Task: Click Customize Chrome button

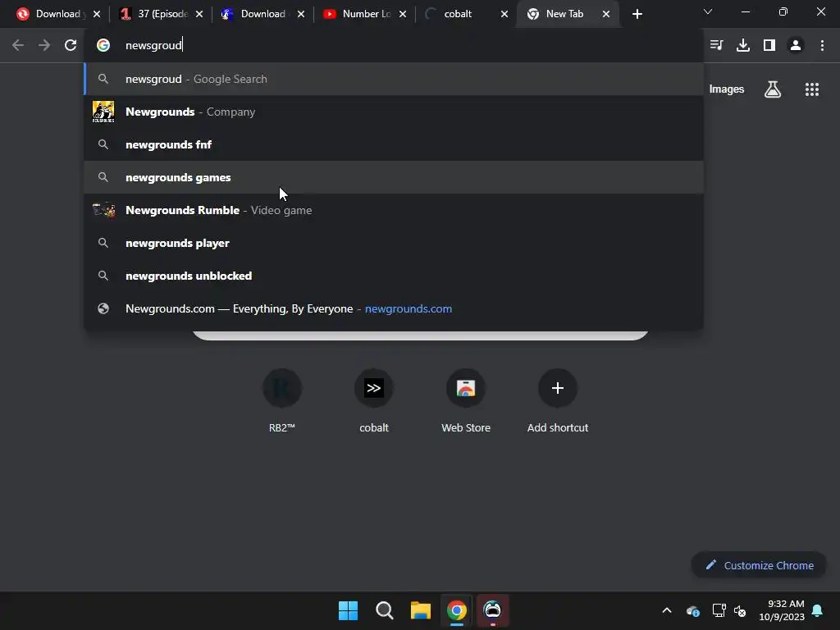Action: click(x=759, y=565)
